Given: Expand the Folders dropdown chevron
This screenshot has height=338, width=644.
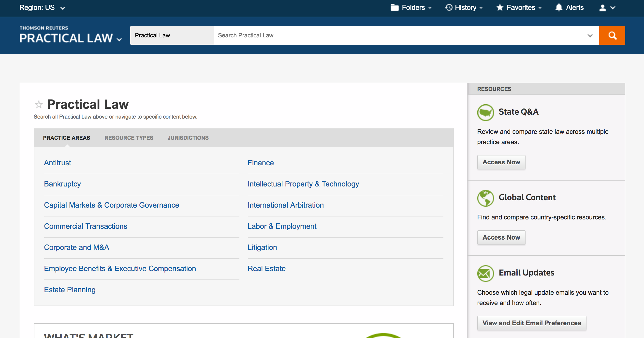Looking at the screenshot, I should point(430,8).
